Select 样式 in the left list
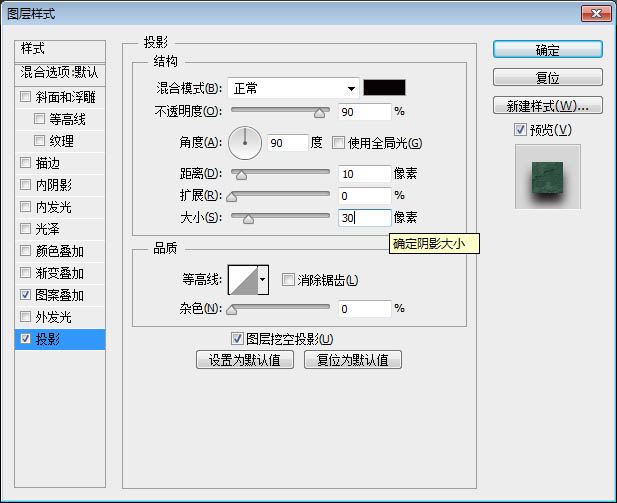617x503 pixels. pos(60,51)
